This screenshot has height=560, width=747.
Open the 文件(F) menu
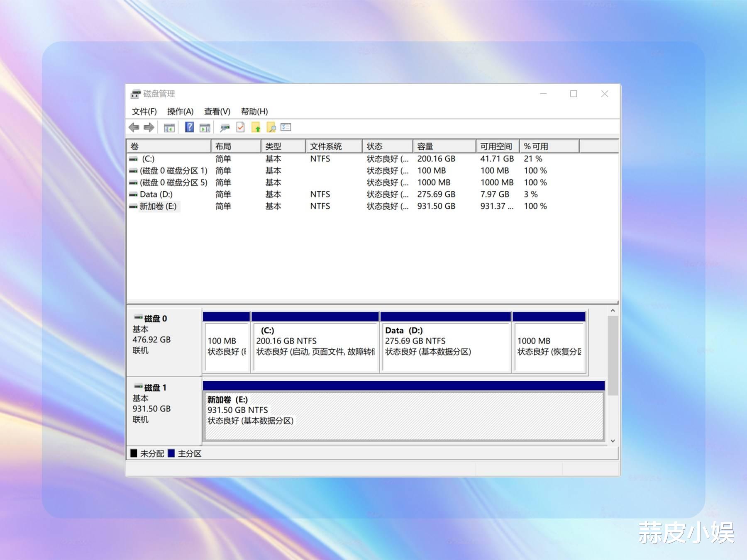(144, 112)
